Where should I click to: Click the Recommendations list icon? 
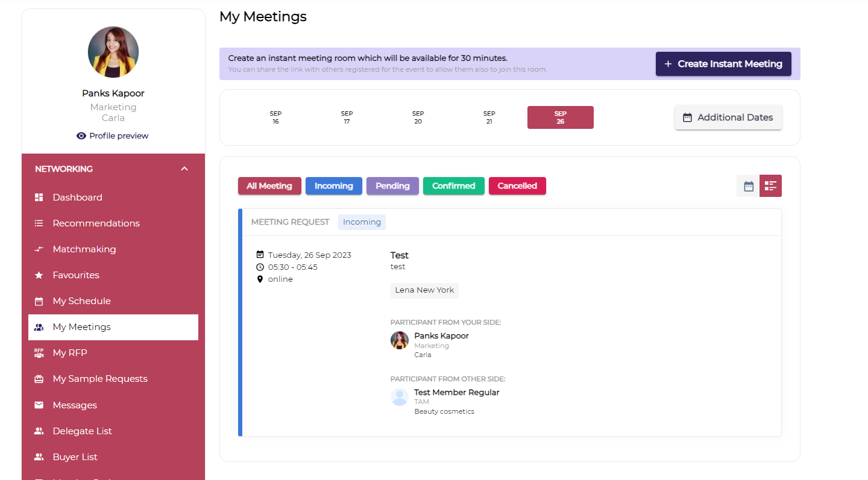click(x=39, y=223)
